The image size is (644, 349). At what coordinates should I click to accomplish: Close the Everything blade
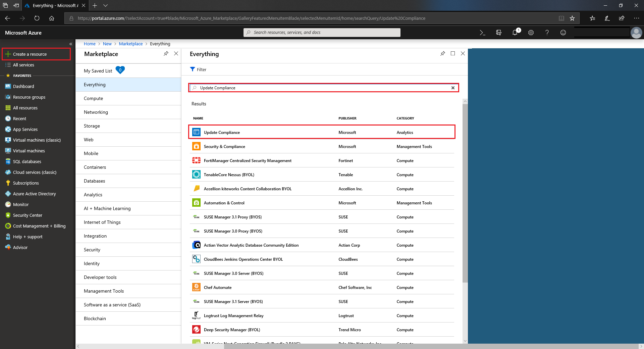(463, 54)
